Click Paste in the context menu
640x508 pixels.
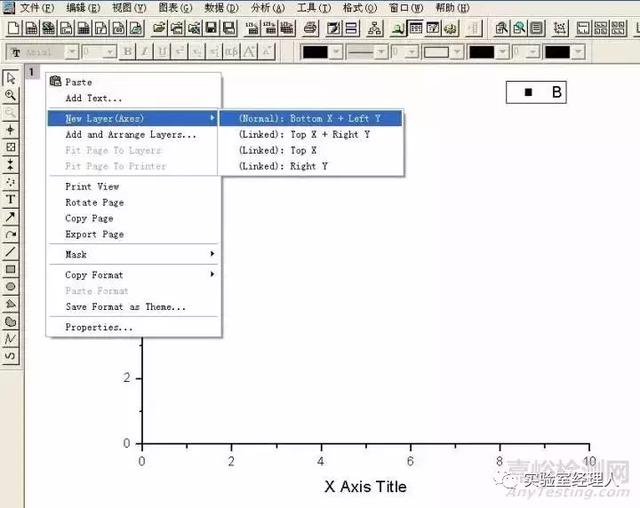(x=134, y=82)
